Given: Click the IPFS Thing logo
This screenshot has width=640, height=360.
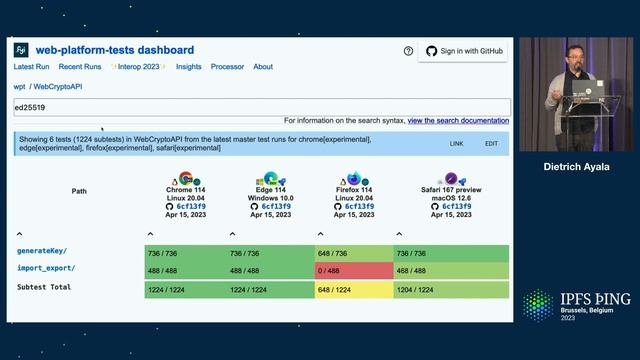Looking at the screenshot, I should click(576, 305).
